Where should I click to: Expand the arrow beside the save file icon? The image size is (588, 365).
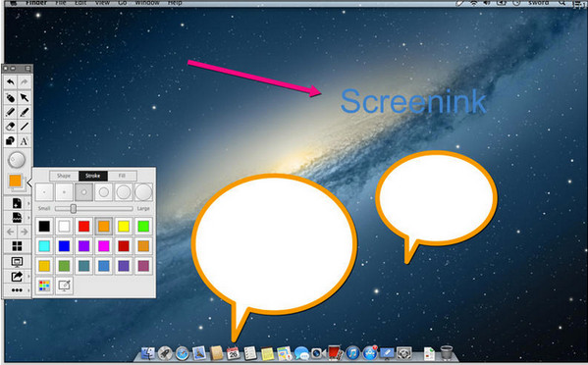28,218
